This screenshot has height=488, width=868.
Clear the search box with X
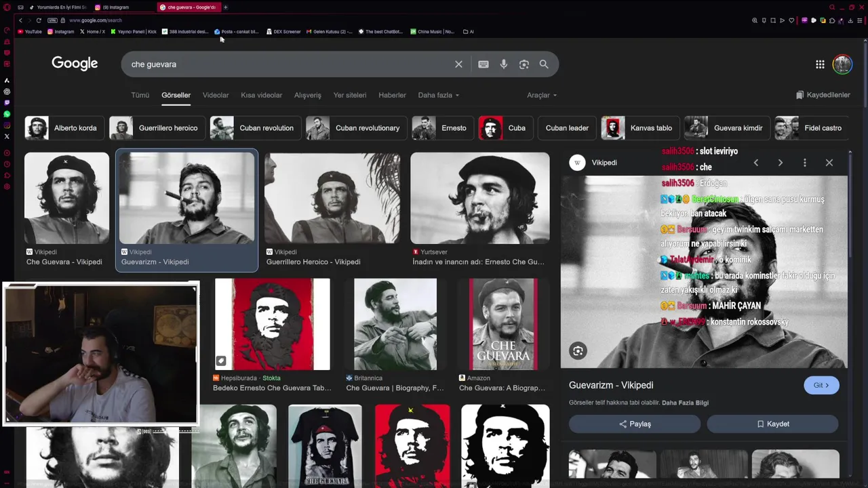[x=458, y=64]
